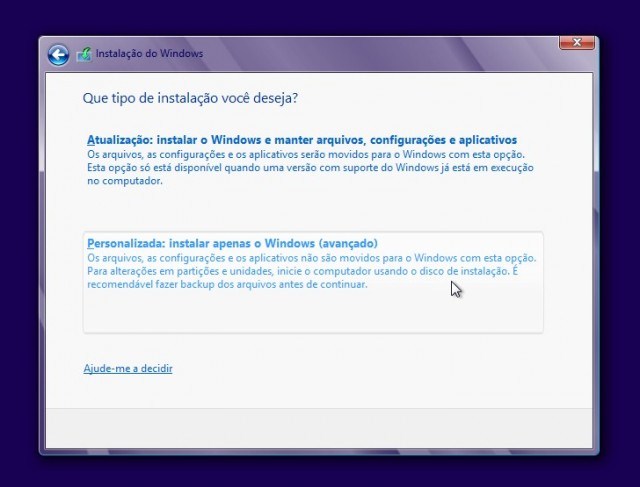Click the Windows Setup icon in title bar
Image resolution: width=640 pixels, height=487 pixels.
[84, 55]
